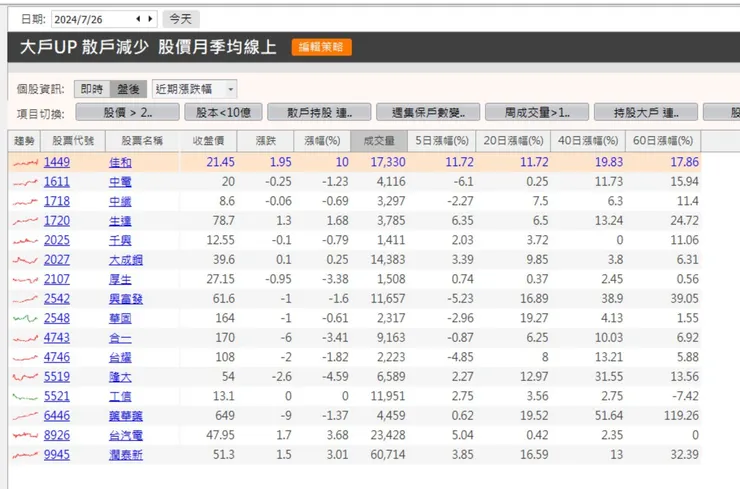
Task: Click the trend sparkline for stock 8926
Action: pyautogui.click(x=25, y=435)
